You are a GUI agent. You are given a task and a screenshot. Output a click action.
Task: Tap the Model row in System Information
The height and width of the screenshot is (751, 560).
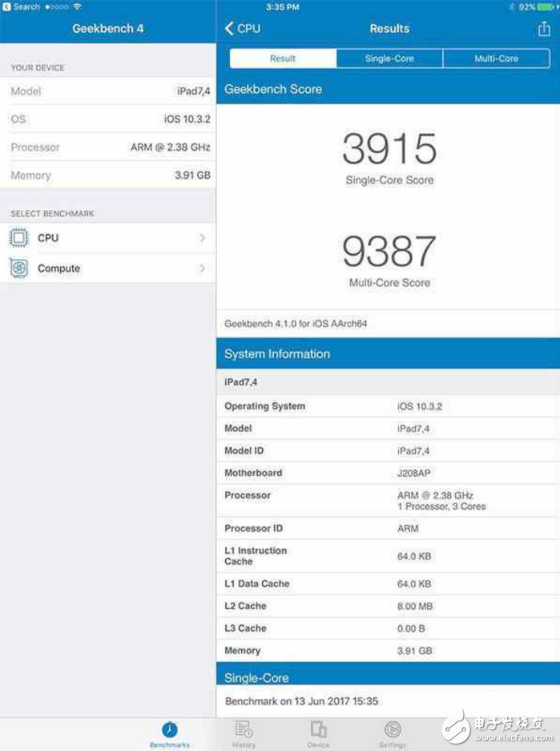point(389,429)
